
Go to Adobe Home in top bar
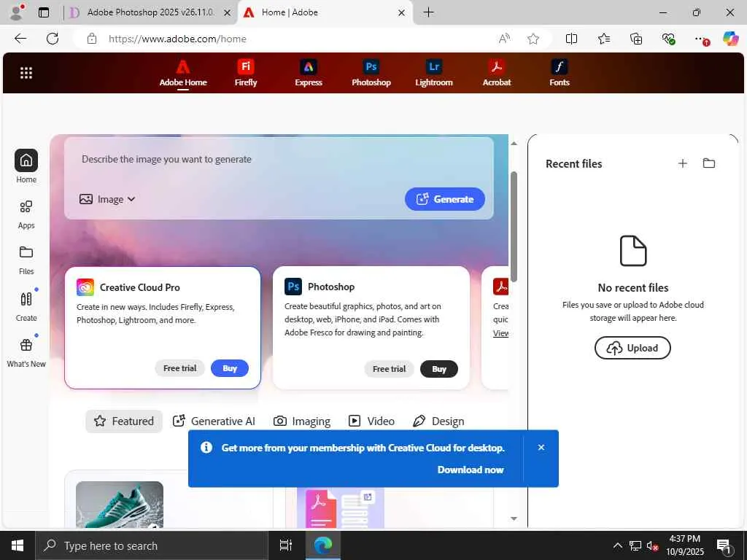point(183,74)
